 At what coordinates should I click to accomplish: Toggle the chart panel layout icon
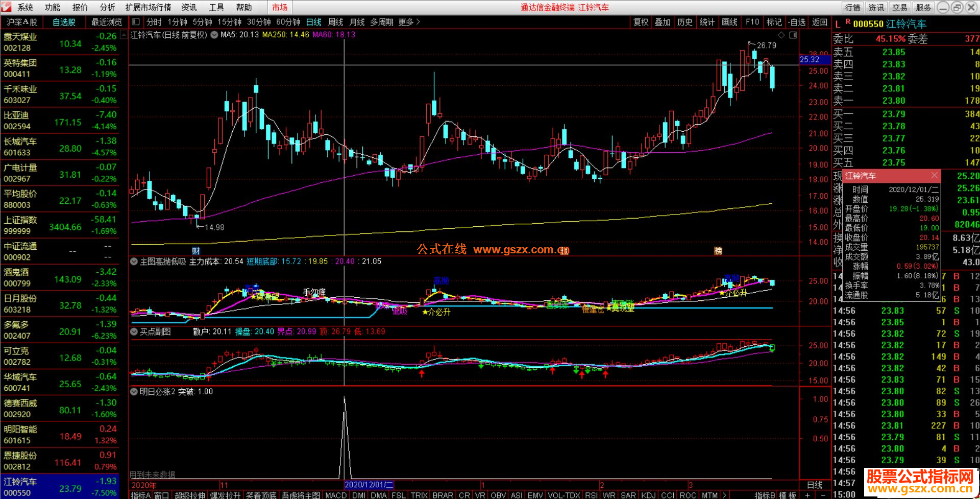793,35
